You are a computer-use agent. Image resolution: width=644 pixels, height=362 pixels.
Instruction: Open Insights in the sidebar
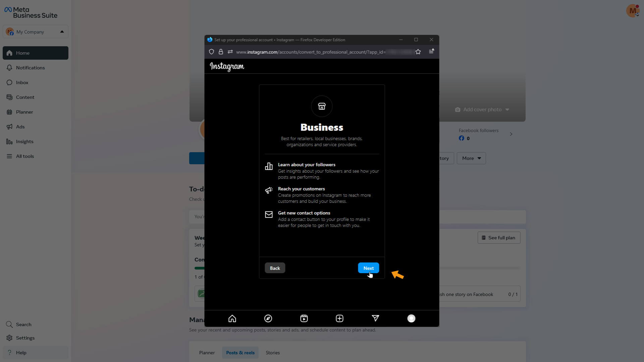coord(36,141)
